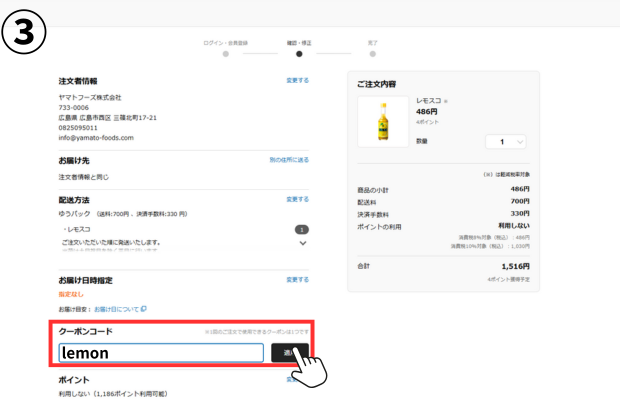The image size is (620, 400).
Task: Click the coupon code input field
Action: (x=161, y=353)
